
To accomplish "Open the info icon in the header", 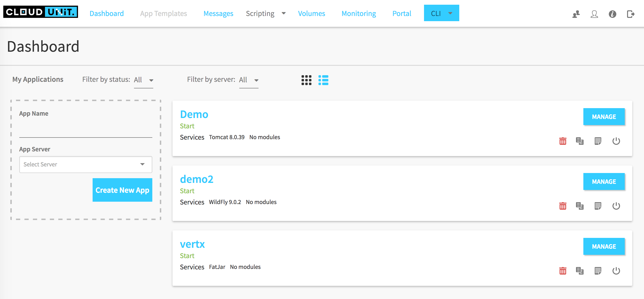I will (612, 15).
